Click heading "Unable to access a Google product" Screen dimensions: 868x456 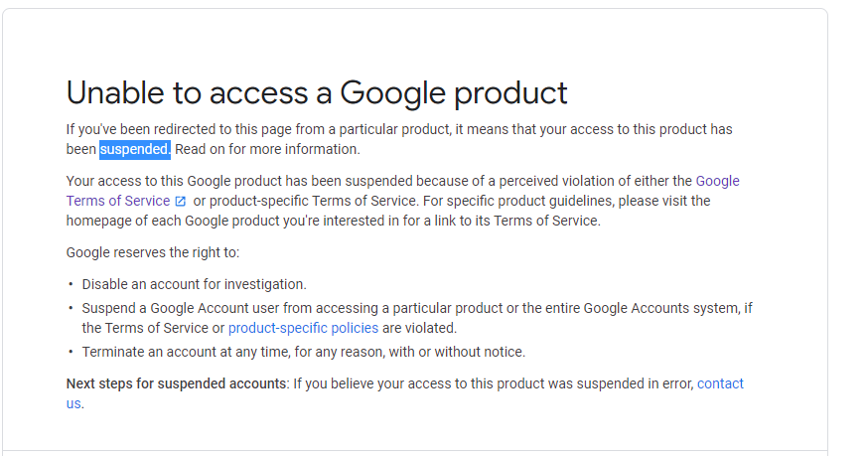[x=317, y=92]
